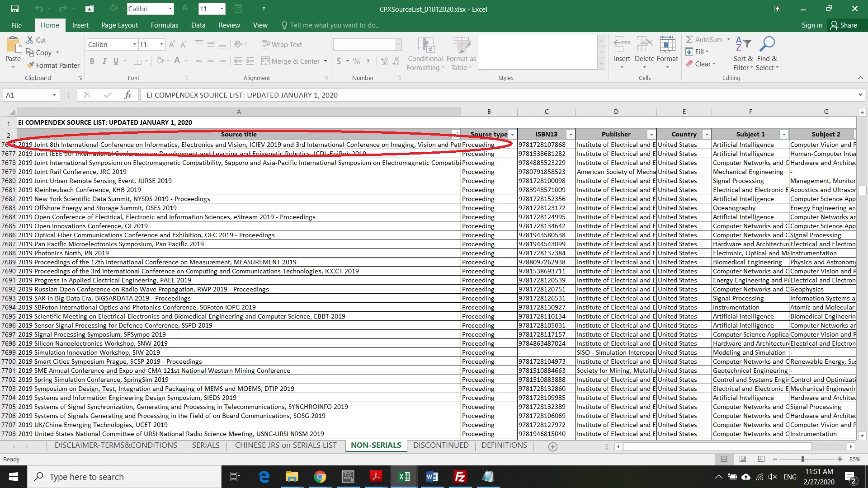The image size is (868, 488).
Task: Toggle Wrap Text on
Action: (281, 44)
